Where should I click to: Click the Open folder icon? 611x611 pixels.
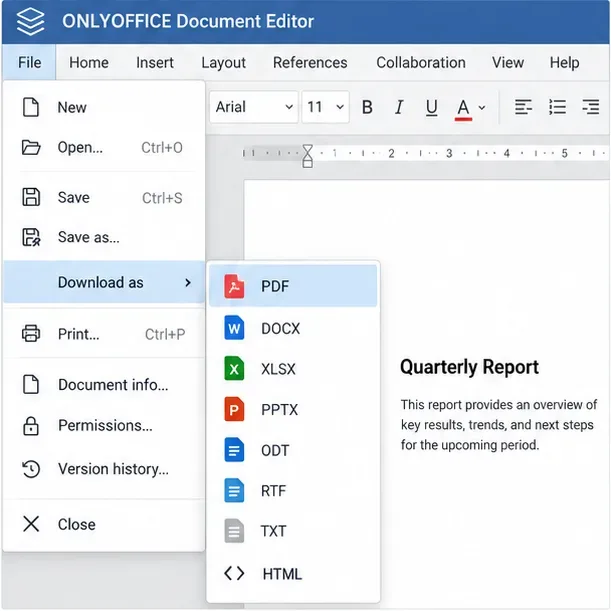pyautogui.click(x=31, y=148)
